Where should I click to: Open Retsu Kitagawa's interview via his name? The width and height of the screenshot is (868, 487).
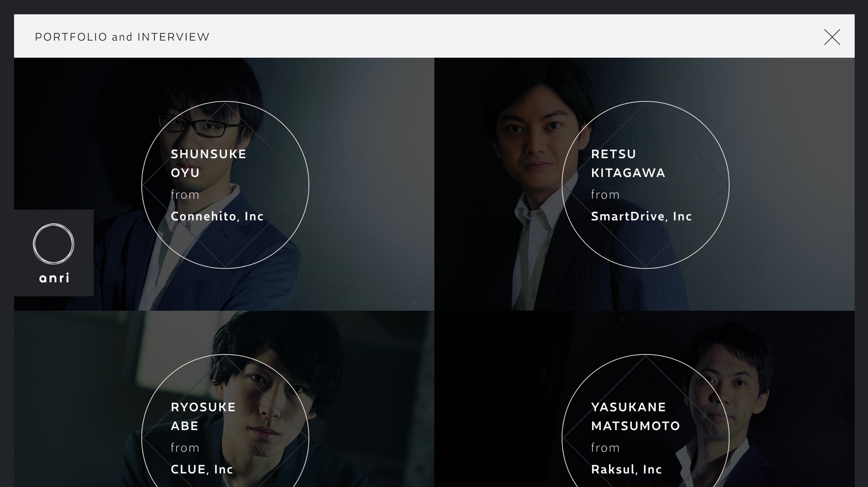628,163
